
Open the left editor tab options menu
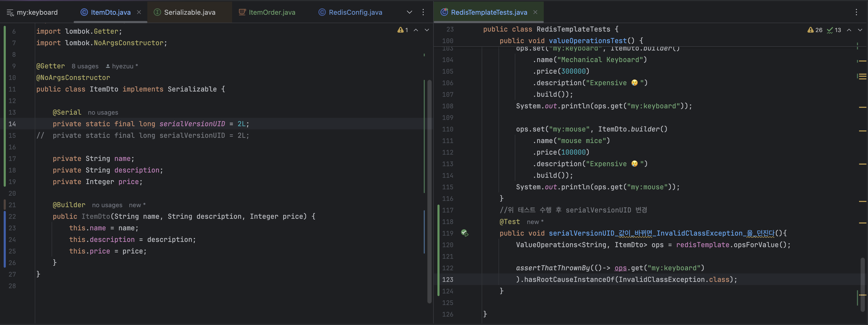423,12
